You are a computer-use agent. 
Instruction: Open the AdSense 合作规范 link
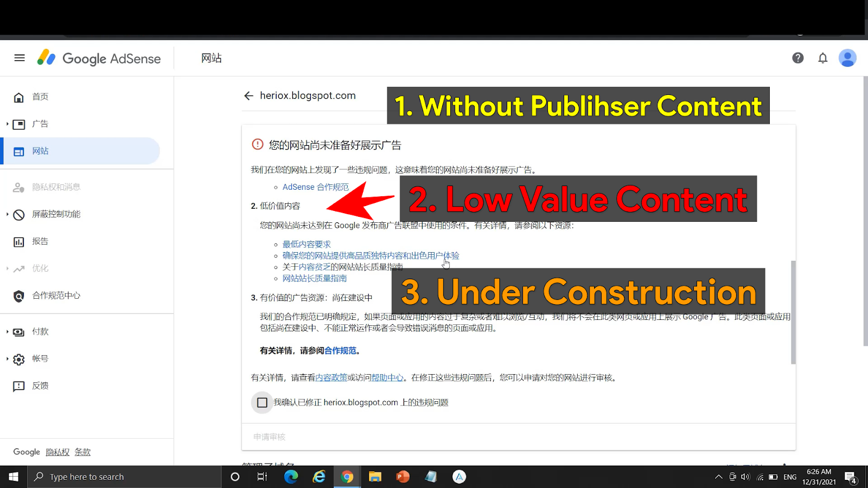coord(316,187)
